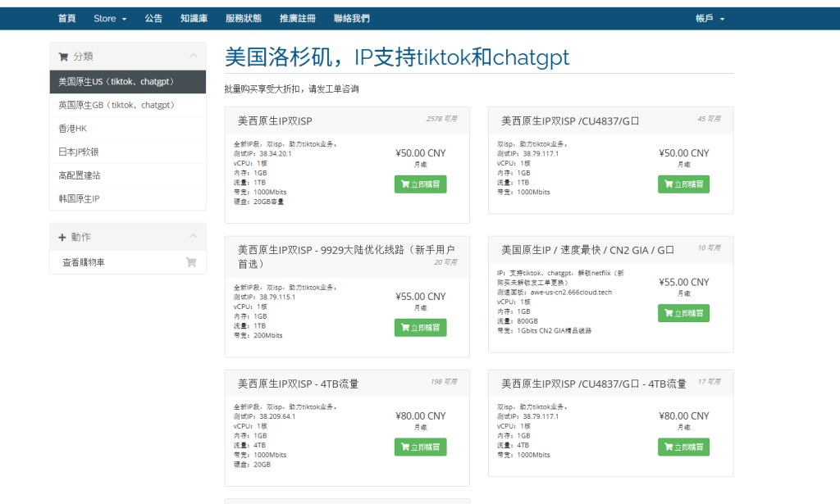
Task: Click the 20 可用 stock label
Action: click(x=445, y=262)
